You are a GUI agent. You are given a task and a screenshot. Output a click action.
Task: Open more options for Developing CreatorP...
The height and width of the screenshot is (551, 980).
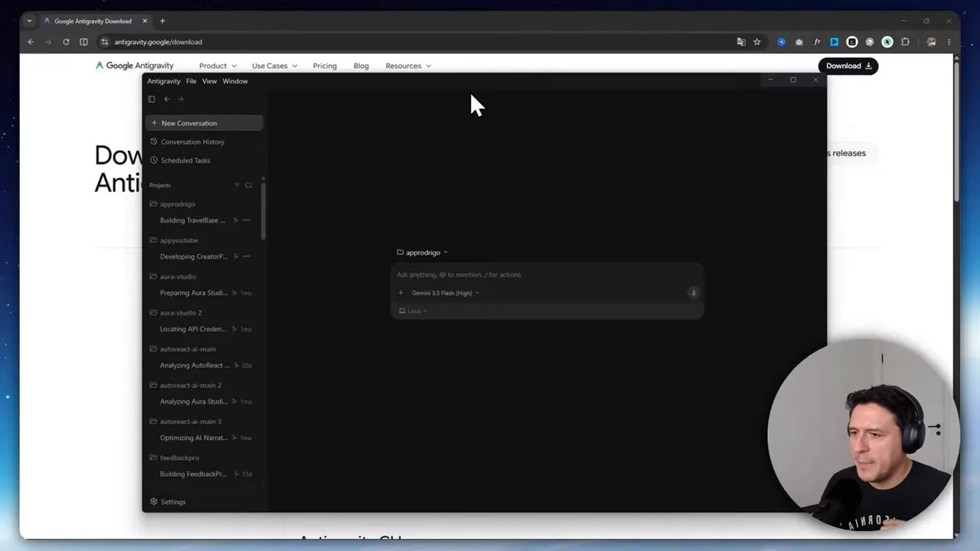click(x=247, y=256)
